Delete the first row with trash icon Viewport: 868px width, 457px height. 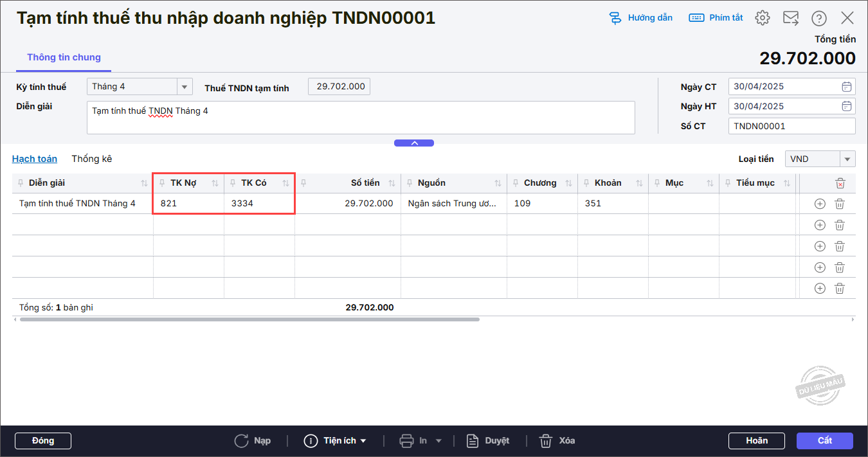839,204
